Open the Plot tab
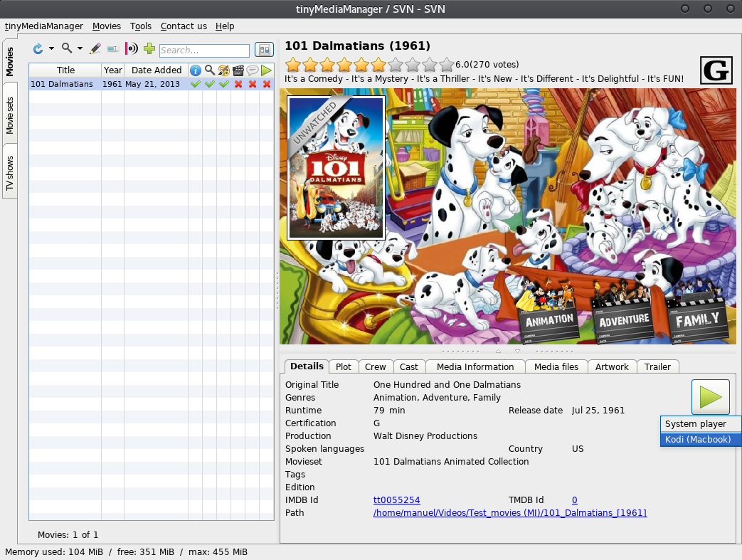 coord(343,367)
